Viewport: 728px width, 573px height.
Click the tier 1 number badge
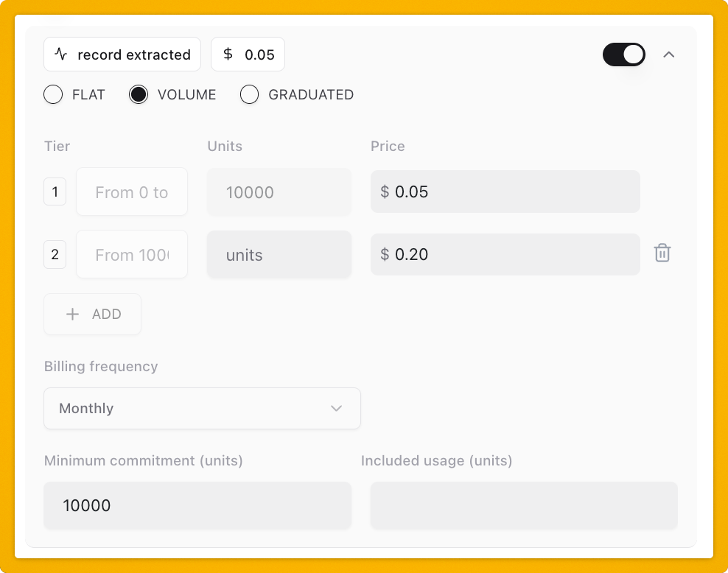55,191
